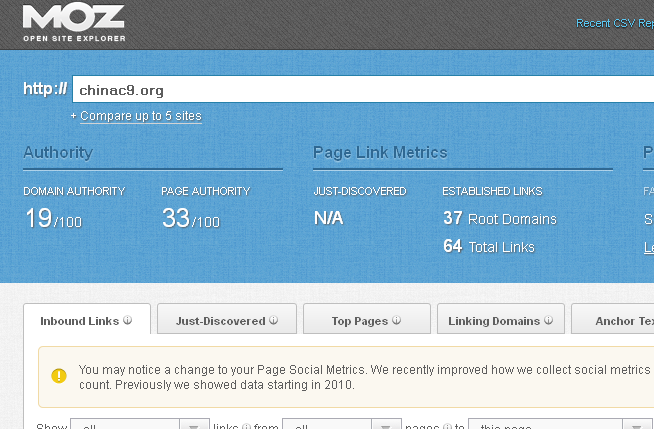Click the DOMAIN AUTHORITY label
This screenshot has width=654, height=429.
[74, 191]
